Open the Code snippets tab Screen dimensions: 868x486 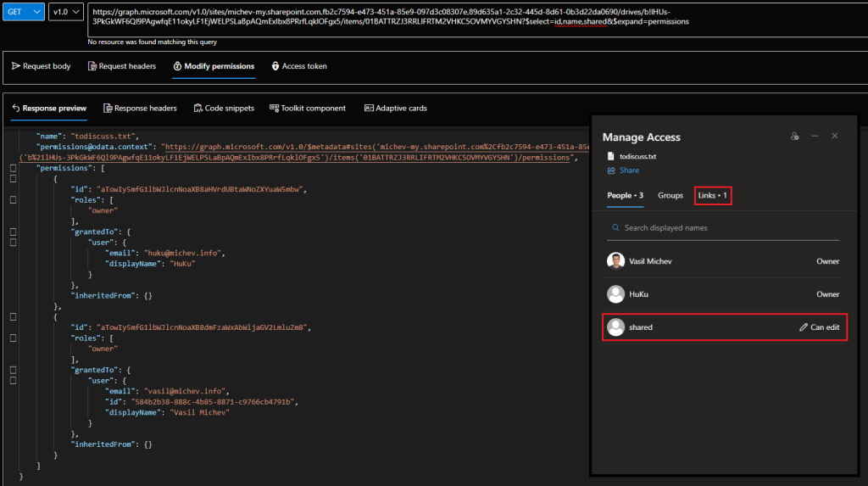(223, 109)
